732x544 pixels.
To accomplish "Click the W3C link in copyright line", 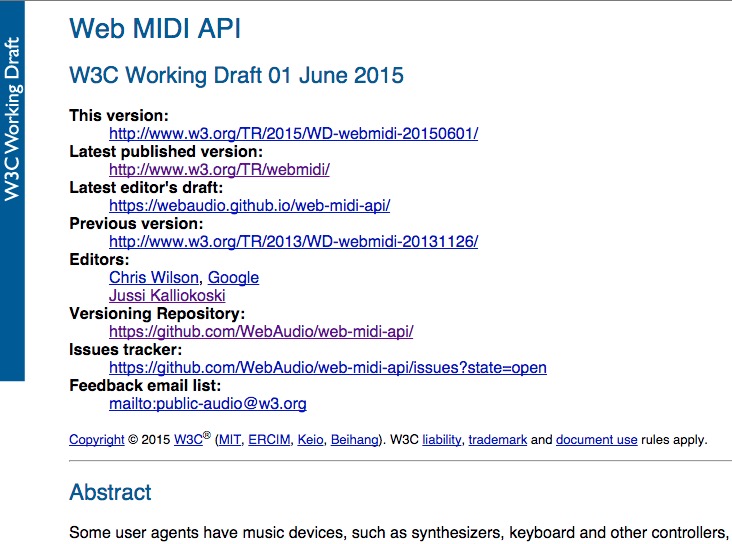I will tap(188, 440).
